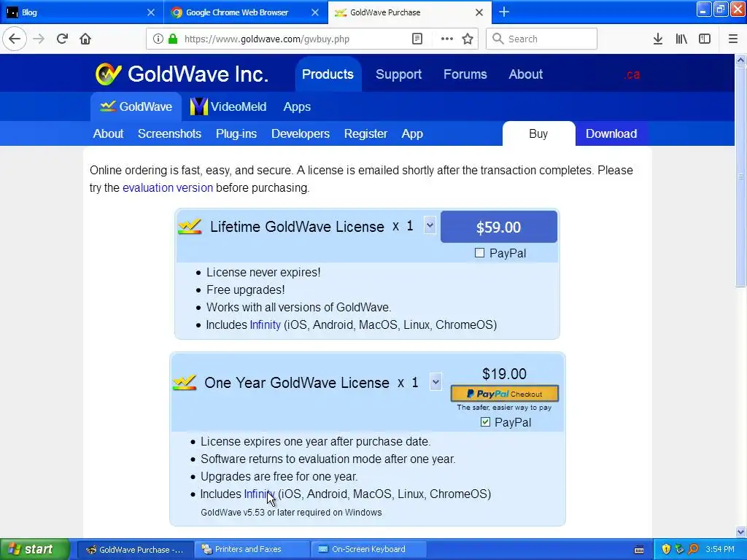
Task: Open the Developers page link
Action: tap(301, 134)
